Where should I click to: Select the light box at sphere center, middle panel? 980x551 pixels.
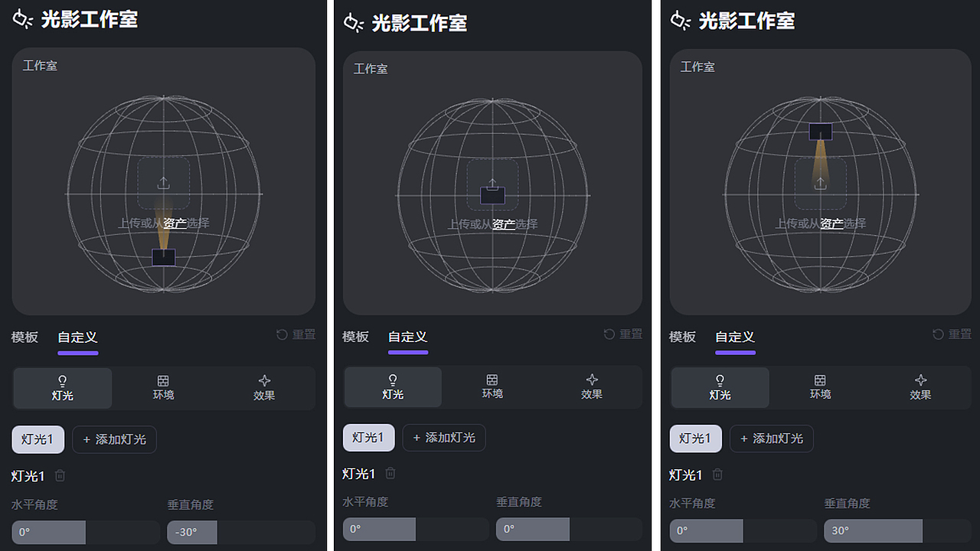point(492,195)
